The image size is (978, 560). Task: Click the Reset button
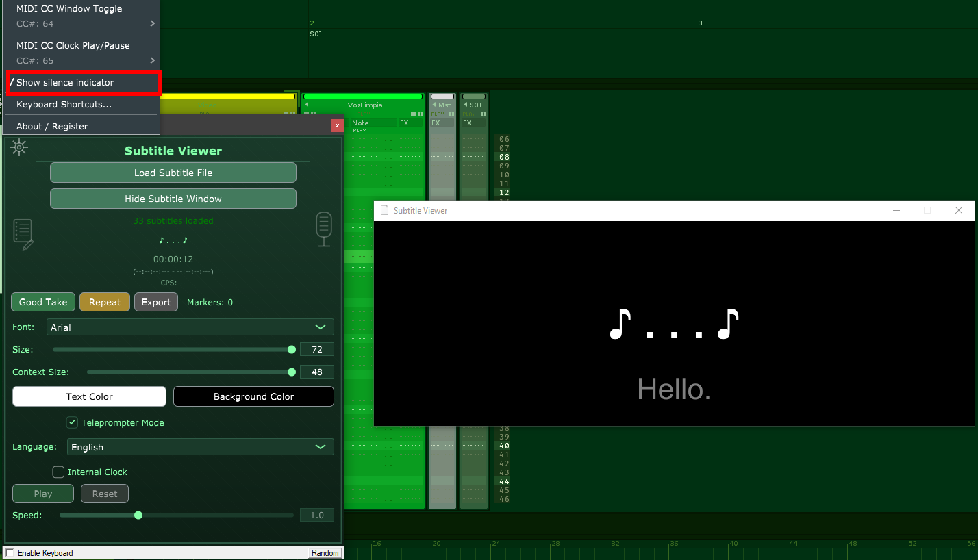pos(105,494)
